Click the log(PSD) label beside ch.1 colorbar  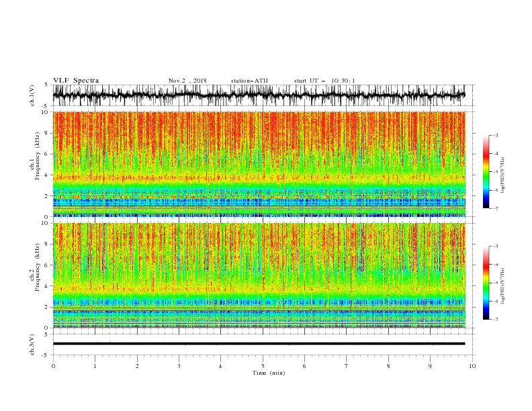tap(503, 175)
